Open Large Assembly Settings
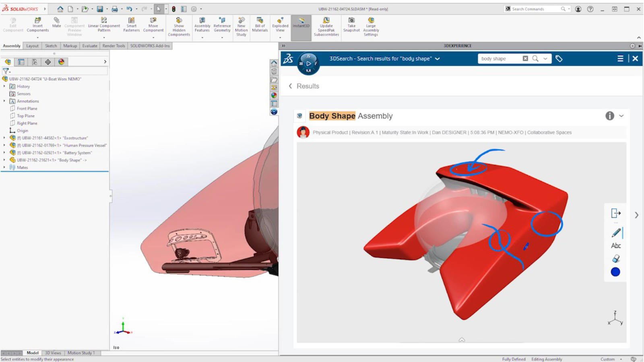 click(x=371, y=27)
